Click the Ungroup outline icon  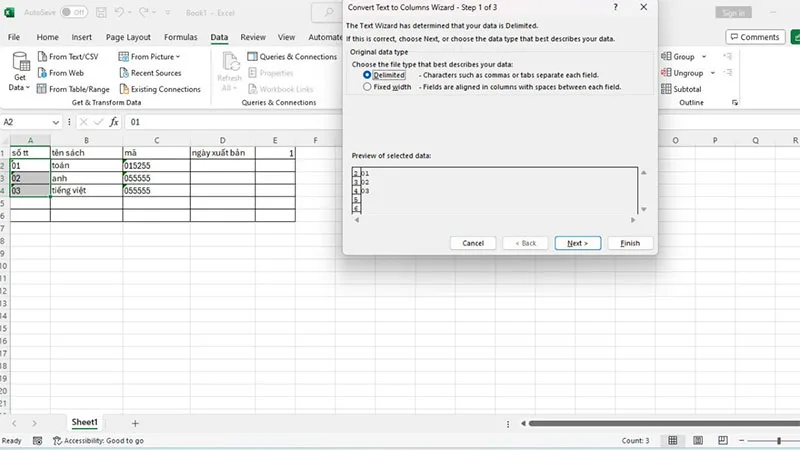tap(666, 73)
